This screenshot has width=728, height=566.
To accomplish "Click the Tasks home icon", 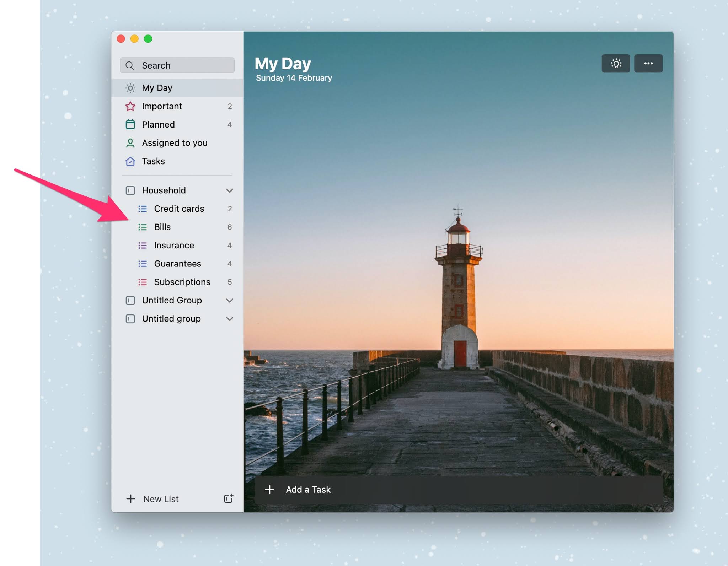I will pyautogui.click(x=130, y=161).
